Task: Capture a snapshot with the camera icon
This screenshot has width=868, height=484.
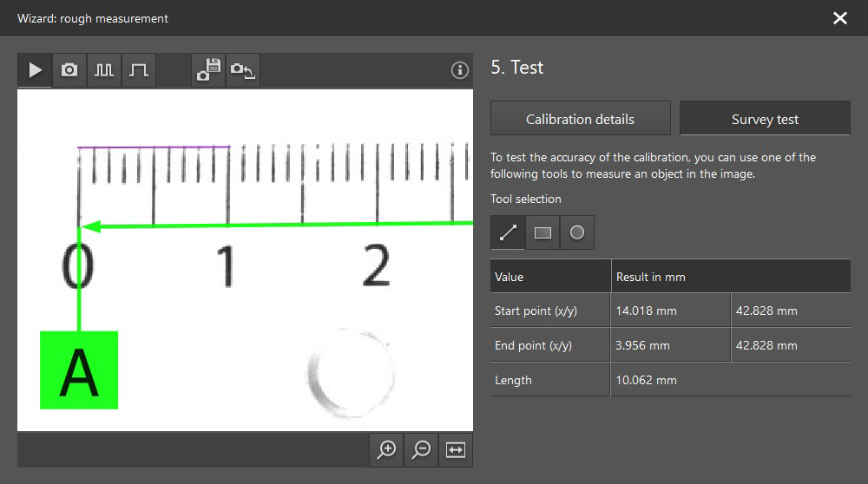Action: pos(69,70)
